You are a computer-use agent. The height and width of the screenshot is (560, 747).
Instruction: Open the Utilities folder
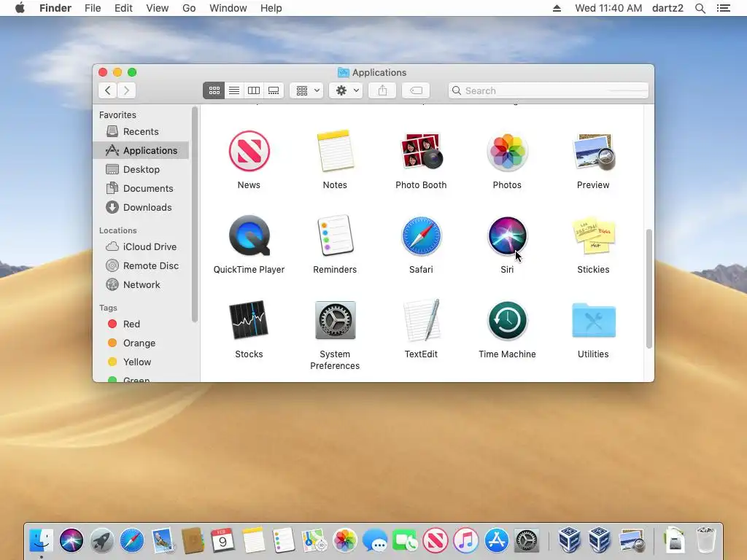593,320
